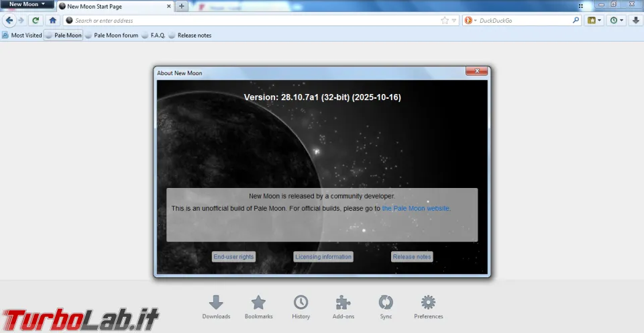
Task: Open History clock on the start page
Action: (301, 307)
